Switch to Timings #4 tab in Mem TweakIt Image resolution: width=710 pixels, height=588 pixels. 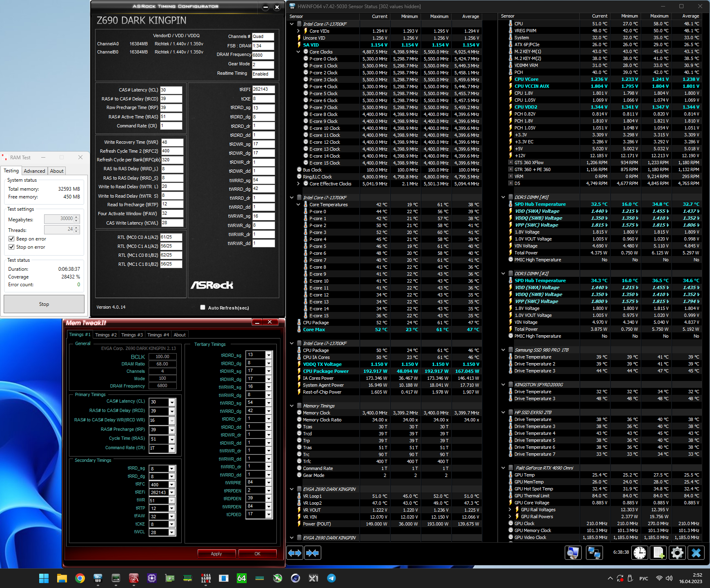coord(158,335)
